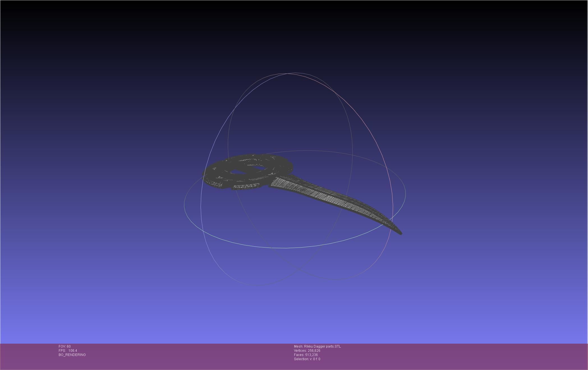Click the 'BO_RENDERING' status label
The height and width of the screenshot is (370, 588).
tap(72, 355)
